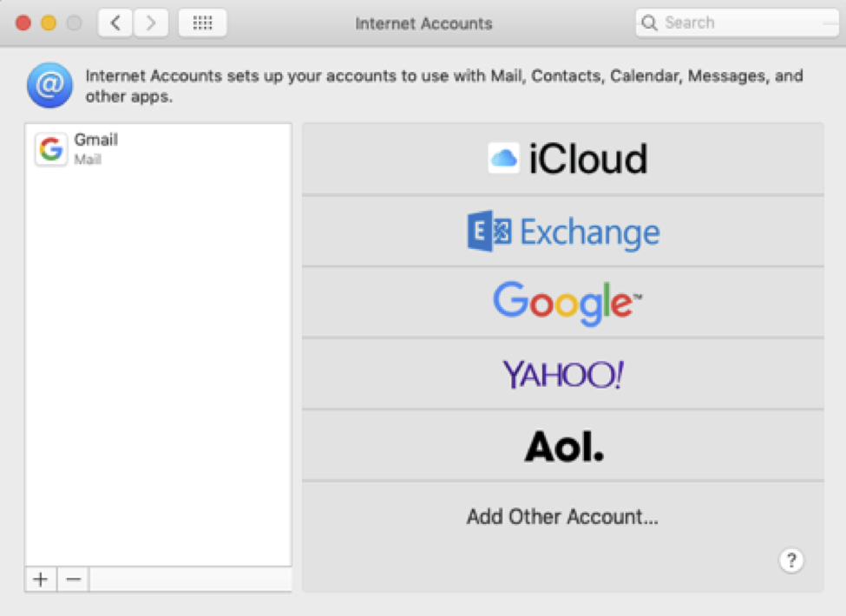Focus the Search text field
The image size is (846, 616).
[738, 23]
